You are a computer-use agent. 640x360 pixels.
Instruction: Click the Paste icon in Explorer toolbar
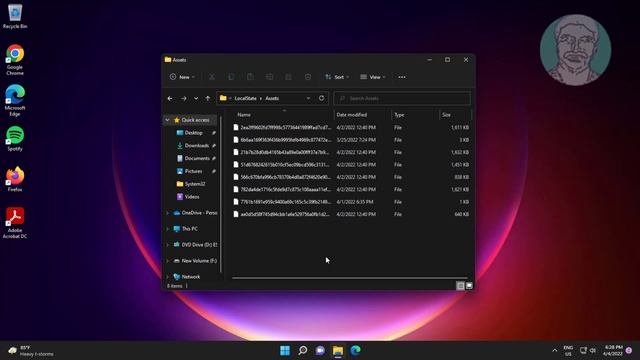[250, 77]
